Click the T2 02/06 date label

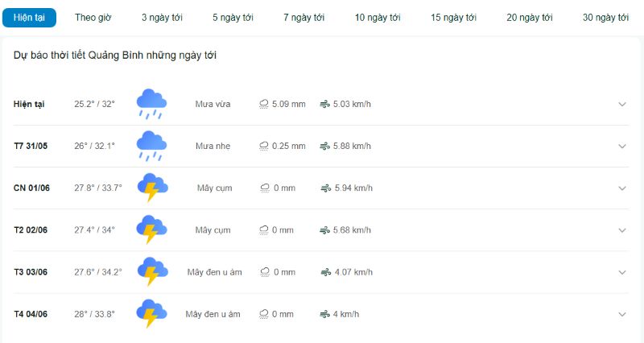click(x=31, y=230)
